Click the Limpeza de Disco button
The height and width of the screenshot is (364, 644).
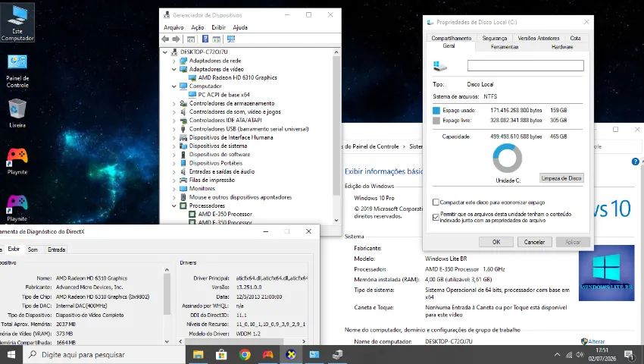coord(561,178)
